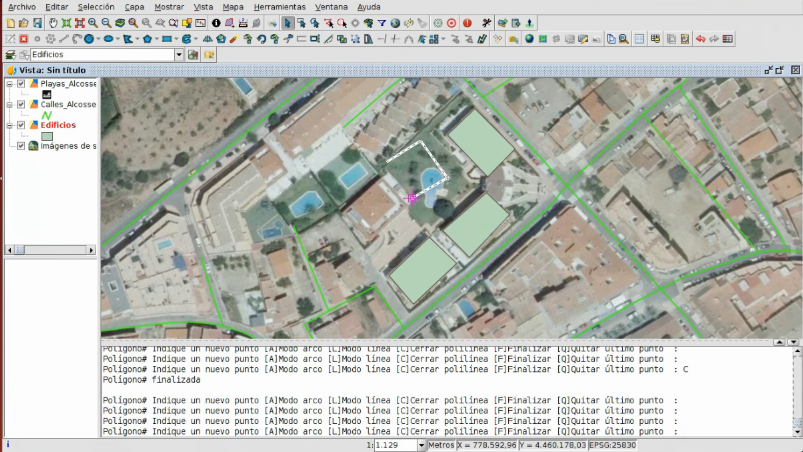The image size is (803, 452).
Task: Click the save project floppy icon
Action: click(37, 22)
